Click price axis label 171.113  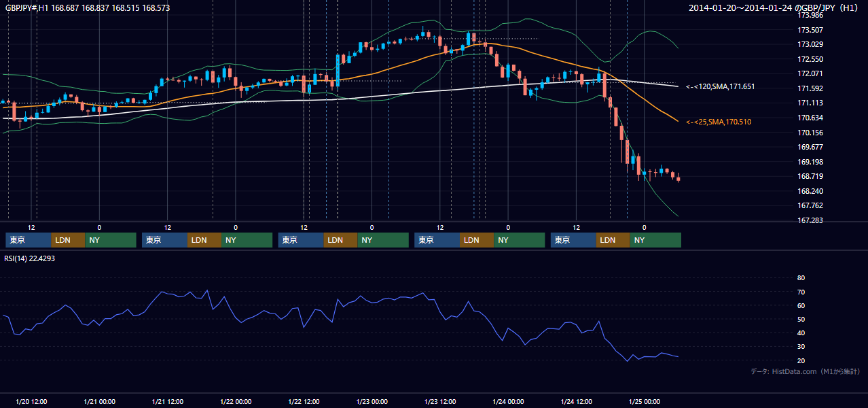click(x=810, y=103)
